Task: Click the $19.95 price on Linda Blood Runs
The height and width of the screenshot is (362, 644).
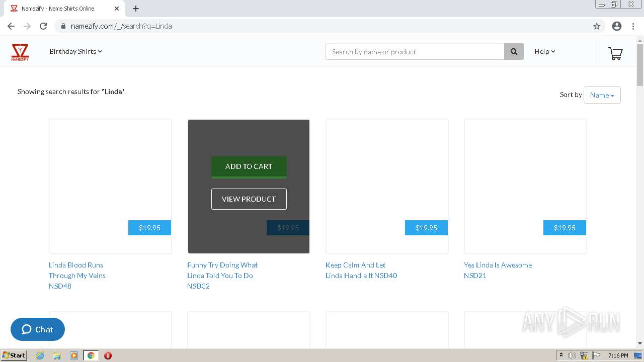Action: click(x=149, y=228)
